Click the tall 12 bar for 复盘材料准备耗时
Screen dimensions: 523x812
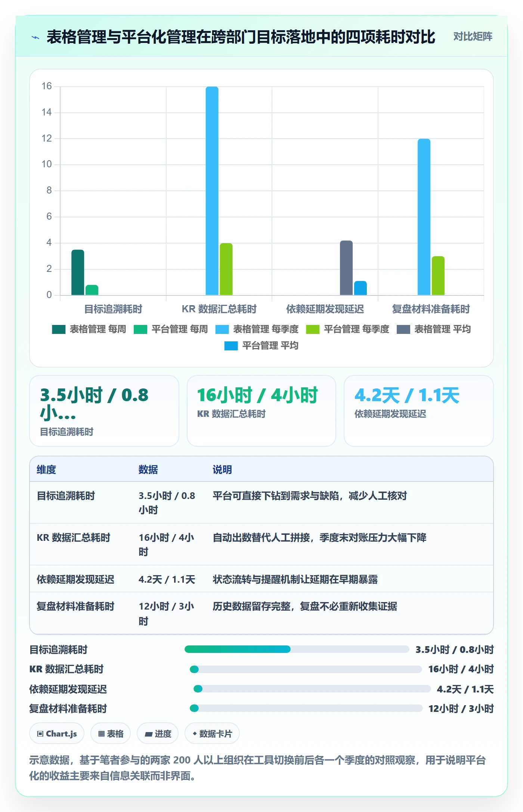point(424,217)
